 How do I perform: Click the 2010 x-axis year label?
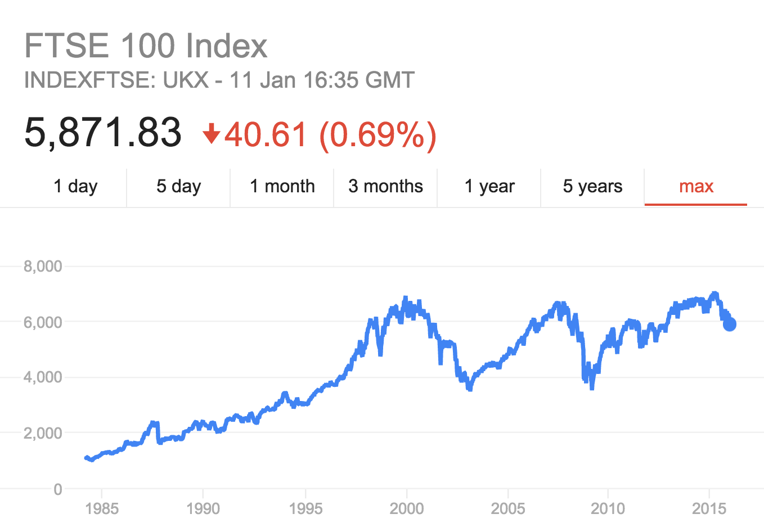(x=608, y=509)
